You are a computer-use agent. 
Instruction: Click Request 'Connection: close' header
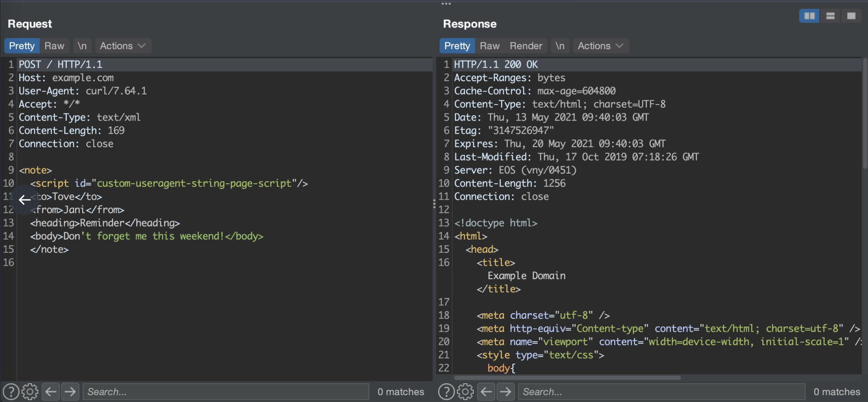tap(66, 144)
